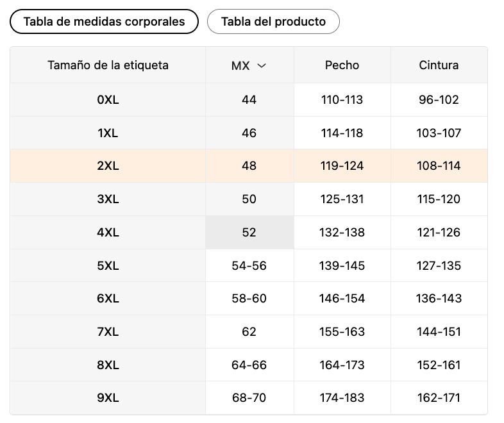This screenshot has width=504, height=423.
Task: Click the chevron next to MX
Action: [x=262, y=66]
